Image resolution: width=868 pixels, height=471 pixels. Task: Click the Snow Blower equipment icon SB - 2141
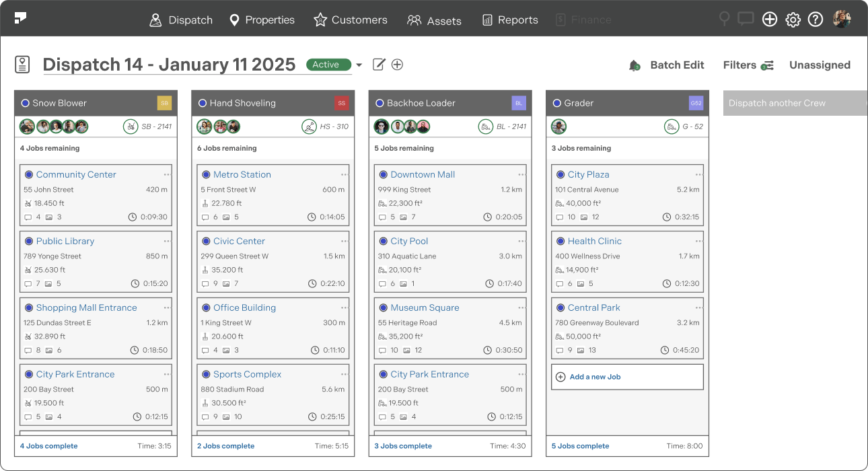[131, 126]
